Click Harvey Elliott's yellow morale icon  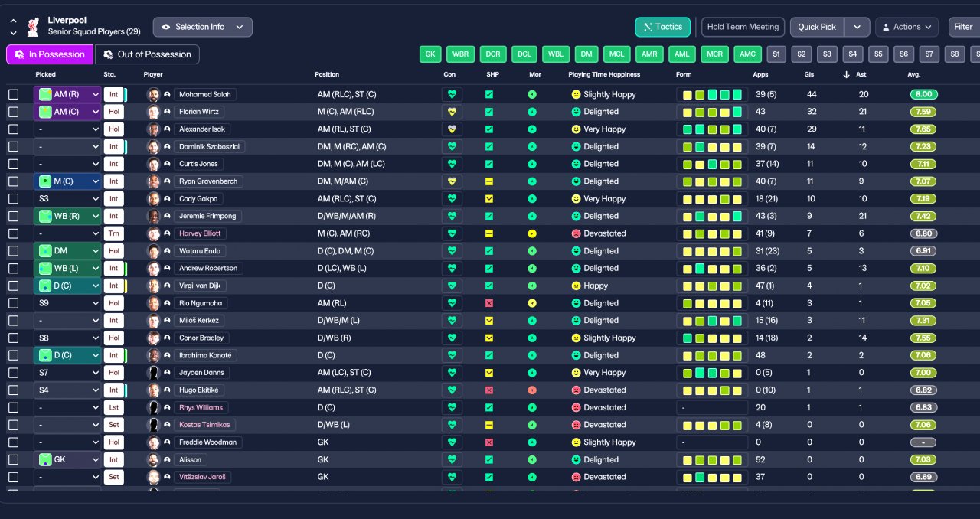(532, 233)
